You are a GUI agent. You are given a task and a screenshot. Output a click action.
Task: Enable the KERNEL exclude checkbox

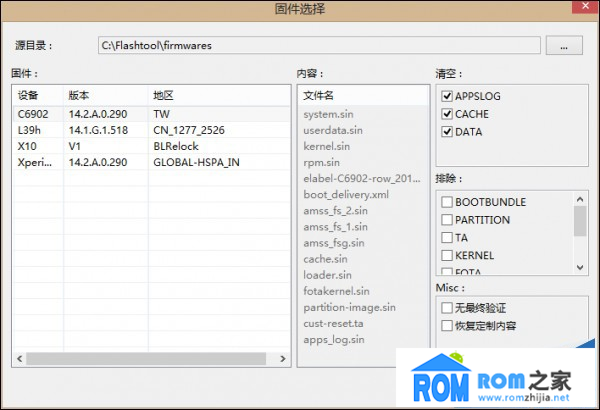pyautogui.click(x=447, y=256)
